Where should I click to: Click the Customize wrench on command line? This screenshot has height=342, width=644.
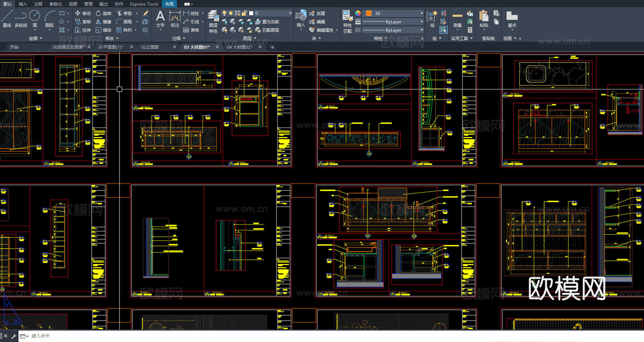pyautogui.click(x=14, y=336)
